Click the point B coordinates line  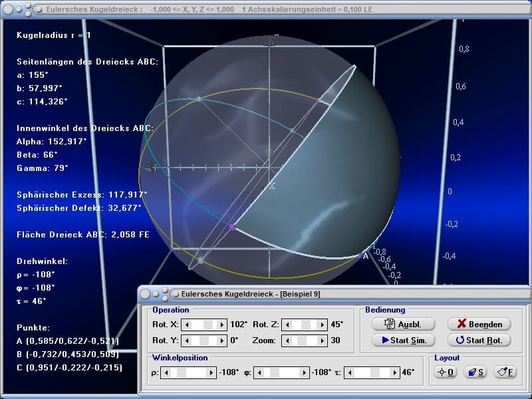pyautogui.click(x=68, y=354)
